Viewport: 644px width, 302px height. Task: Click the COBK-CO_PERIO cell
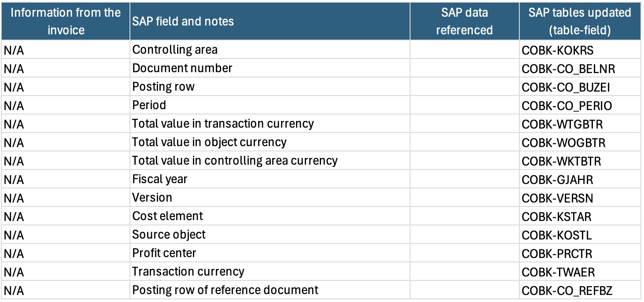[580, 105]
